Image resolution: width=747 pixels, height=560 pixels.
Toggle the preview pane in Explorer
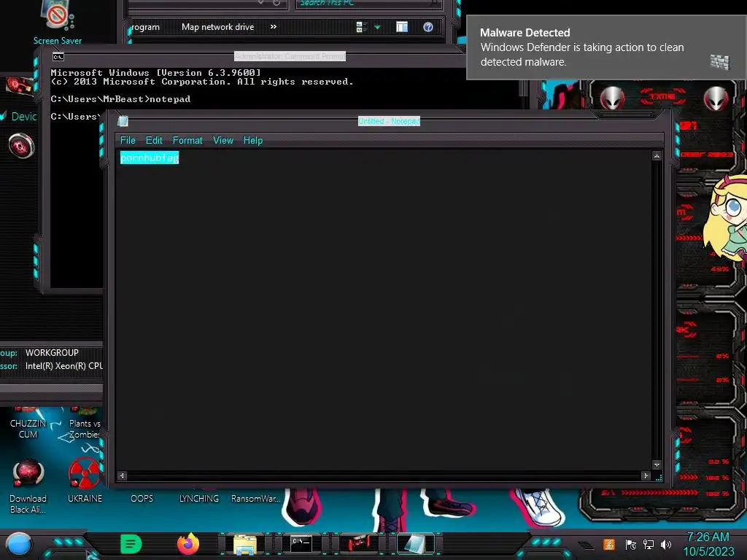[402, 27]
